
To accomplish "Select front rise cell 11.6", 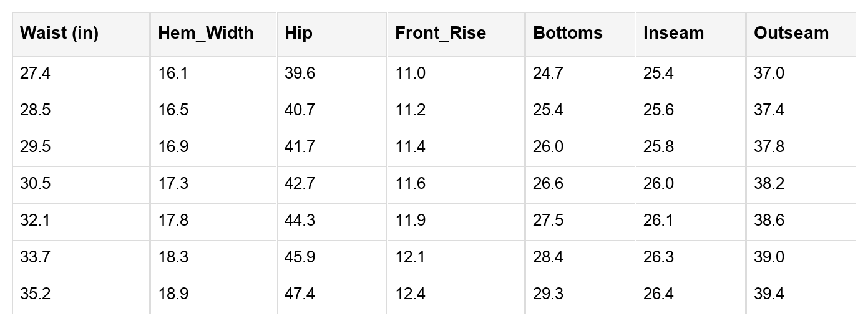I will tap(411, 184).
